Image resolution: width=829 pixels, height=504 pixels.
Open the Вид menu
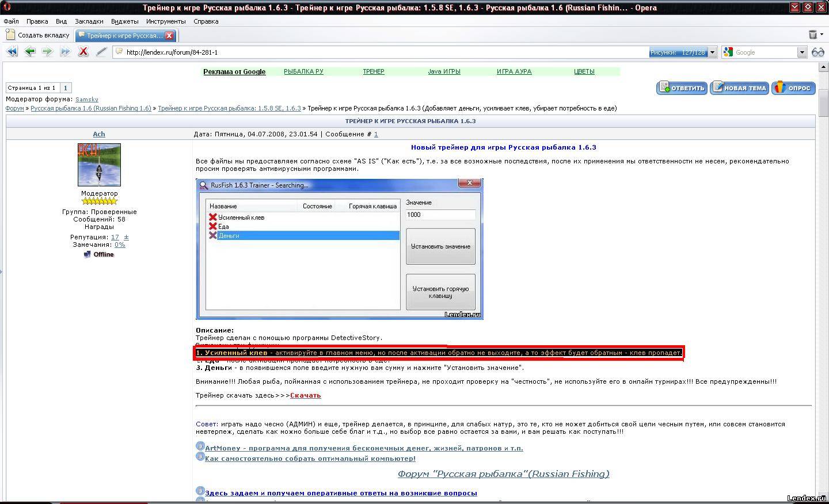61,21
